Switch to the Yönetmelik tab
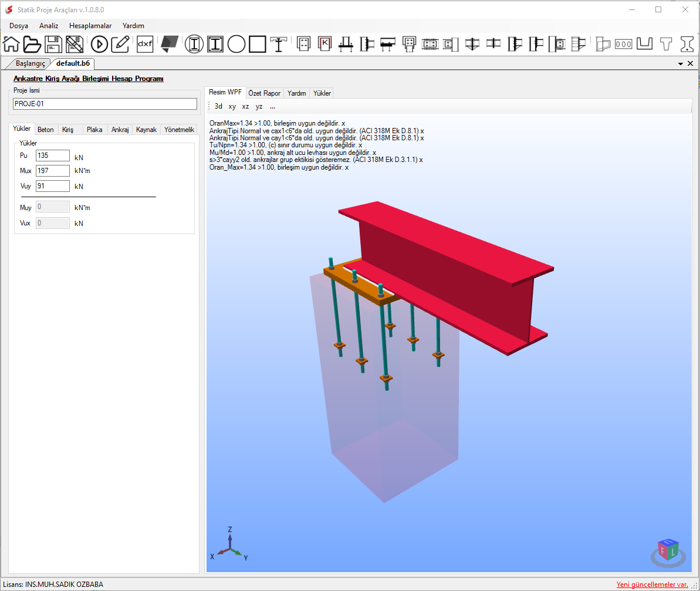 click(x=179, y=130)
